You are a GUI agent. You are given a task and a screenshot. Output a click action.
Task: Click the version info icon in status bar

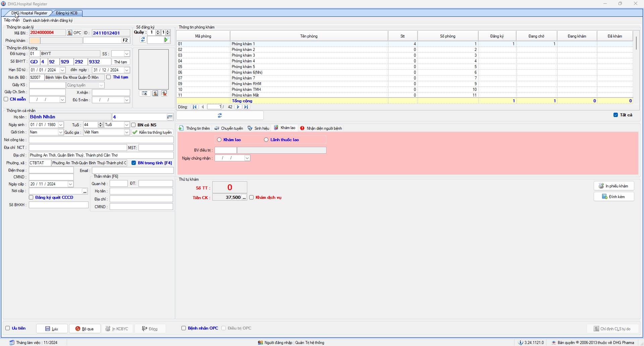pyautogui.click(x=521, y=342)
